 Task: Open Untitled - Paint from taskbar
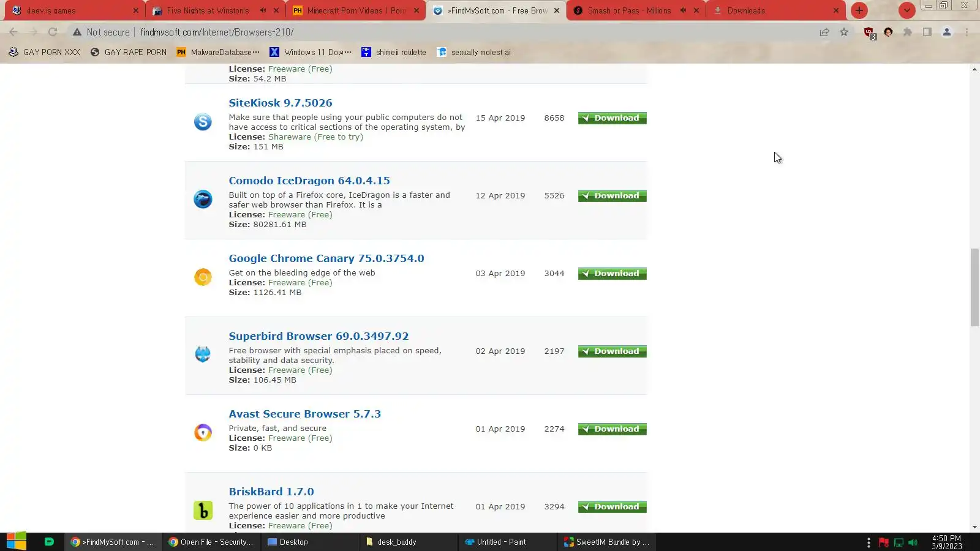pos(507,542)
